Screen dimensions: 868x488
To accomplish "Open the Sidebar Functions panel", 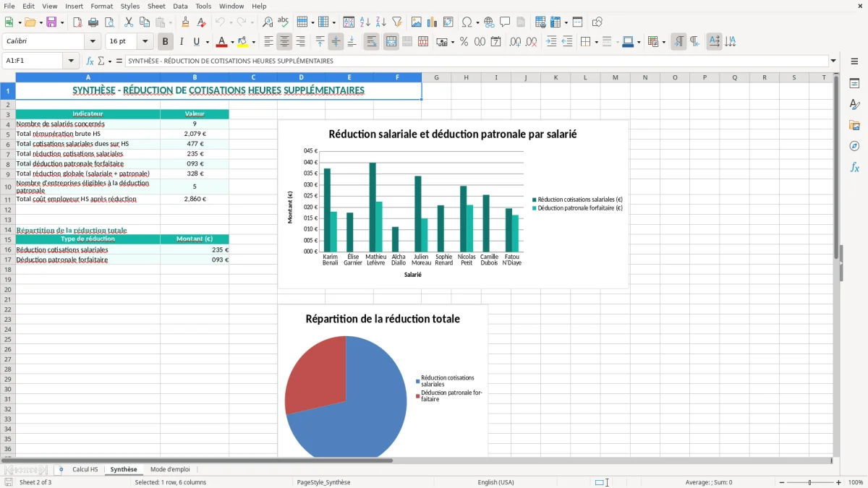I will point(854,167).
